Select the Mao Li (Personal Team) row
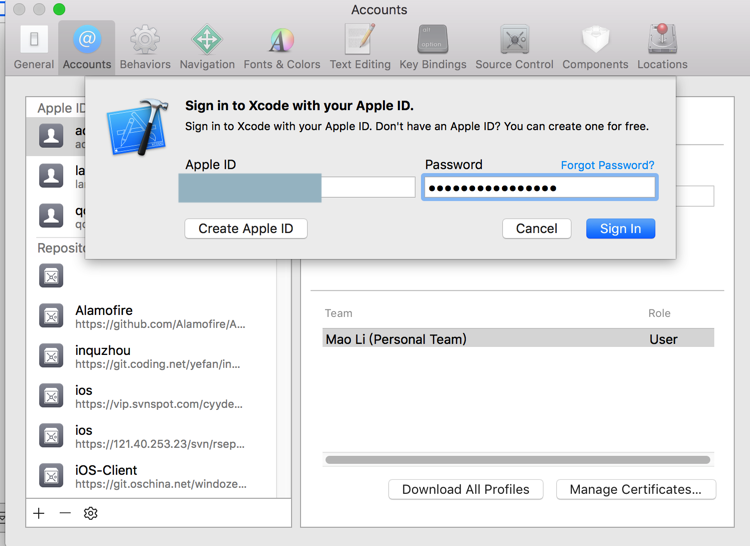The height and width of the screenshot is (546, 750). tap(518, 339)
